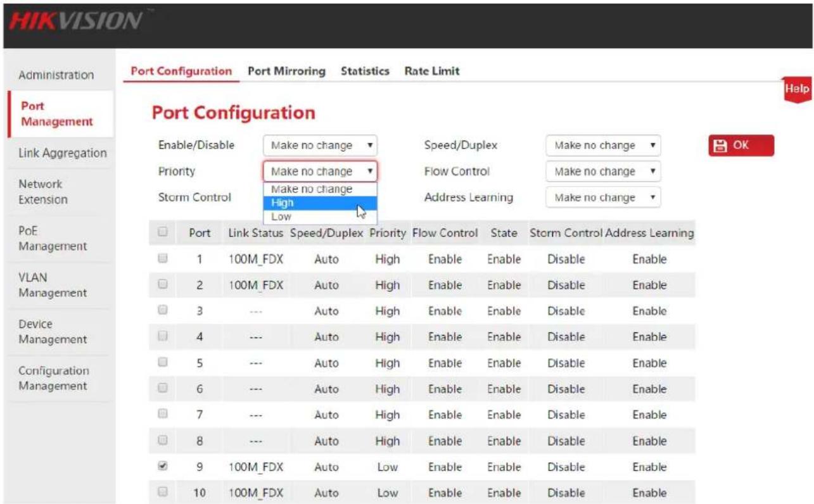Choose Low in the Priority list

320,217
